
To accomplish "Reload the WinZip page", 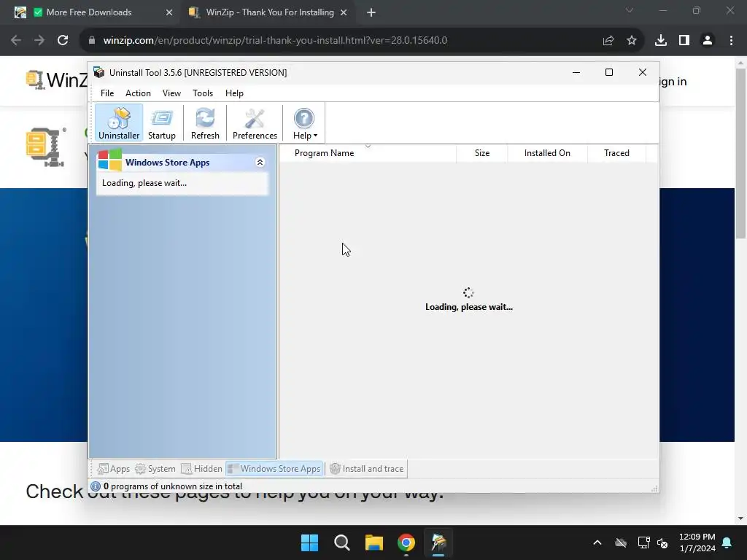I will coord(63,41).
